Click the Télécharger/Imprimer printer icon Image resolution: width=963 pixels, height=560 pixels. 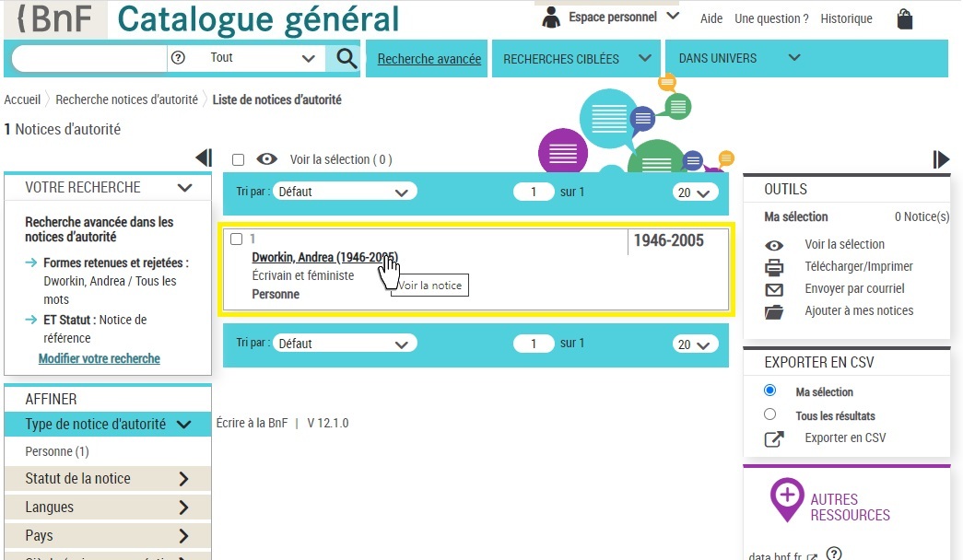774,267
